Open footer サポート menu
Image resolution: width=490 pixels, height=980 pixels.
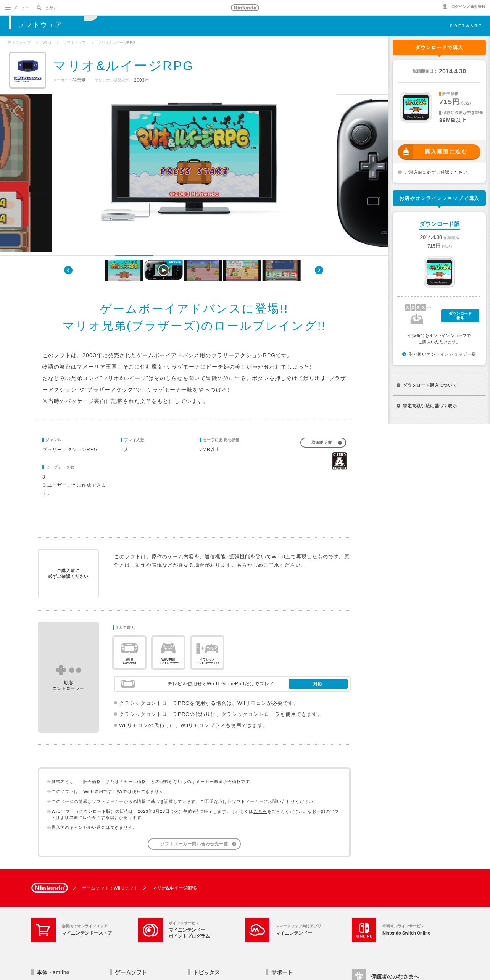(282, 972)
